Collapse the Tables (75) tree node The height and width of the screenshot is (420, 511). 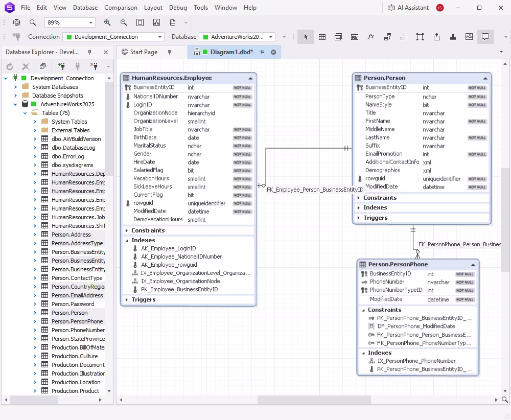[25, 113]
